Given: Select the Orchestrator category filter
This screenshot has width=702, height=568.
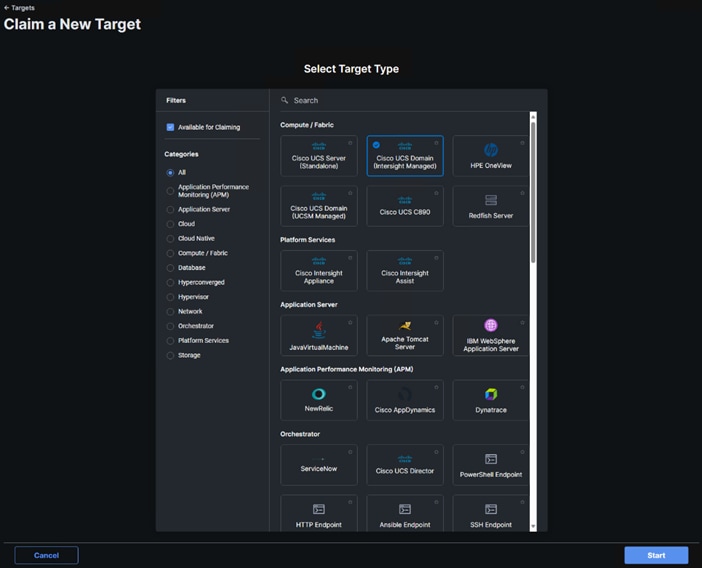Looking at the screenshot, I should (x=170, y=326).
